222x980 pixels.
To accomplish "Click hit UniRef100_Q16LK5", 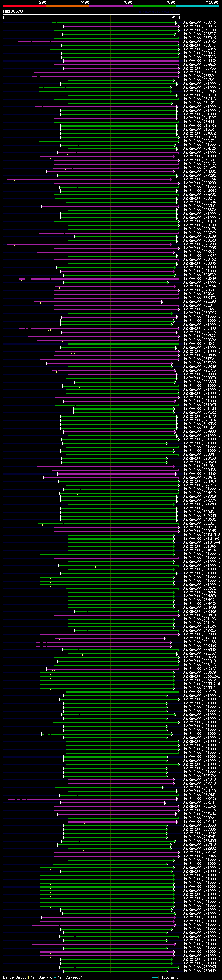I will (199, 125).
